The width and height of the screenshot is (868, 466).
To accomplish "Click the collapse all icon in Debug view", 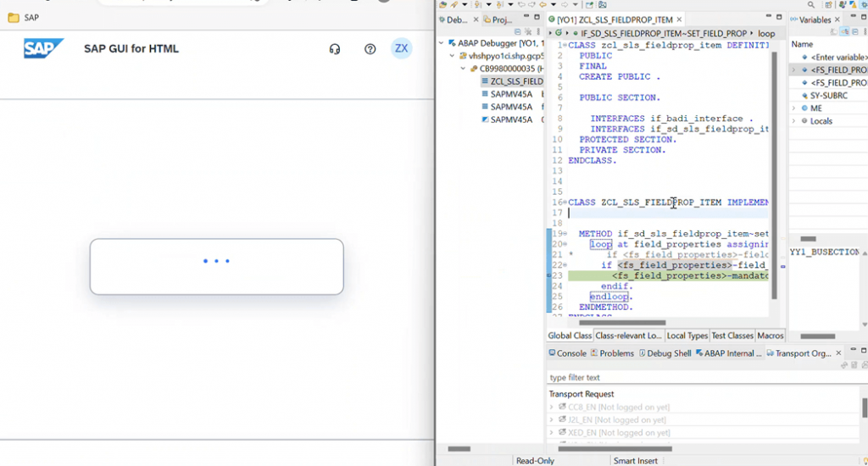I will pyautogui.click(x=518, y=32).
